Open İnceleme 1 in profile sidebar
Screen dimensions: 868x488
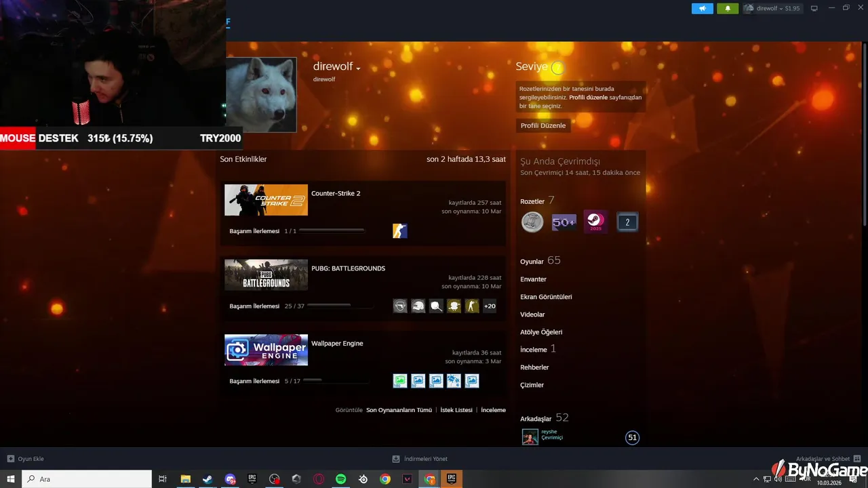538,349
